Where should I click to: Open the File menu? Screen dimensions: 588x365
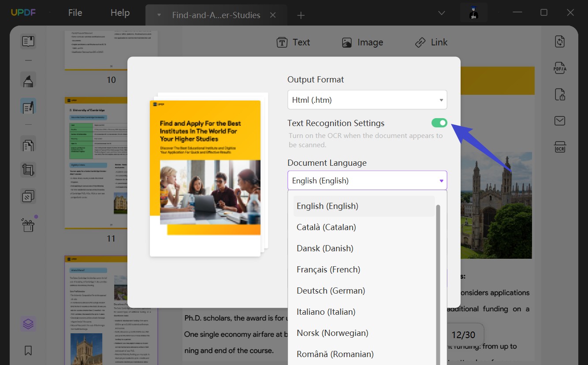(75, 13)
